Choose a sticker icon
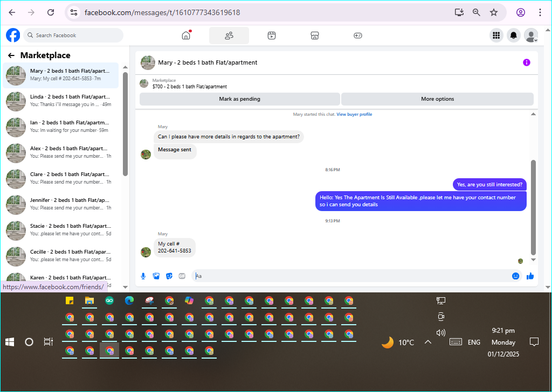The image size is (552, 392). tap(169, 276)
